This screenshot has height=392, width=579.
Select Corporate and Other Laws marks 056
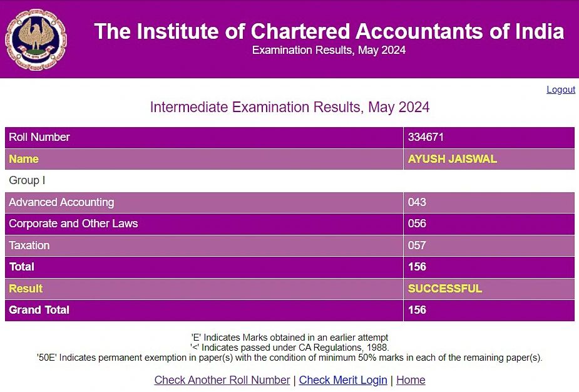coord(417,224)
